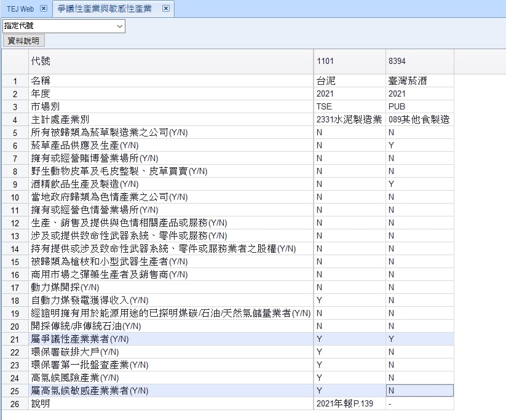Viewport: 506px width, 420px height.
Task: Click the 代號 column header
Action: [170, 61]
